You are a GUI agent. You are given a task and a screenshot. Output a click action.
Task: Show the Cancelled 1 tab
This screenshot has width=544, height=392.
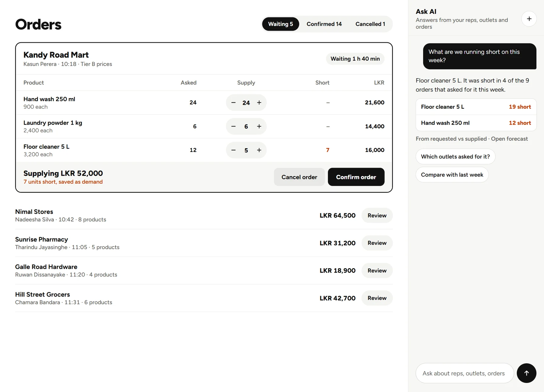(370, 24)
